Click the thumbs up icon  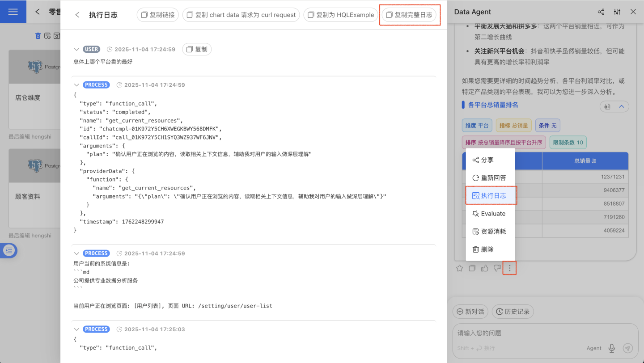[484, 268]
